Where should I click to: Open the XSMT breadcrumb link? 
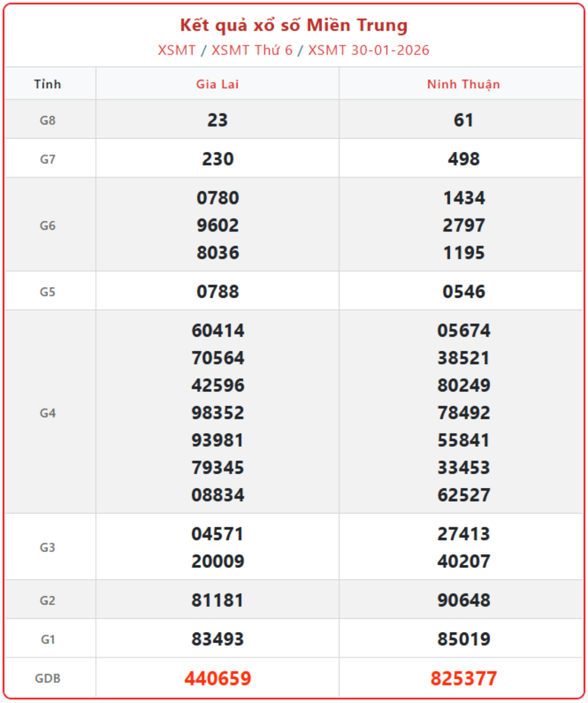point(176,50)
